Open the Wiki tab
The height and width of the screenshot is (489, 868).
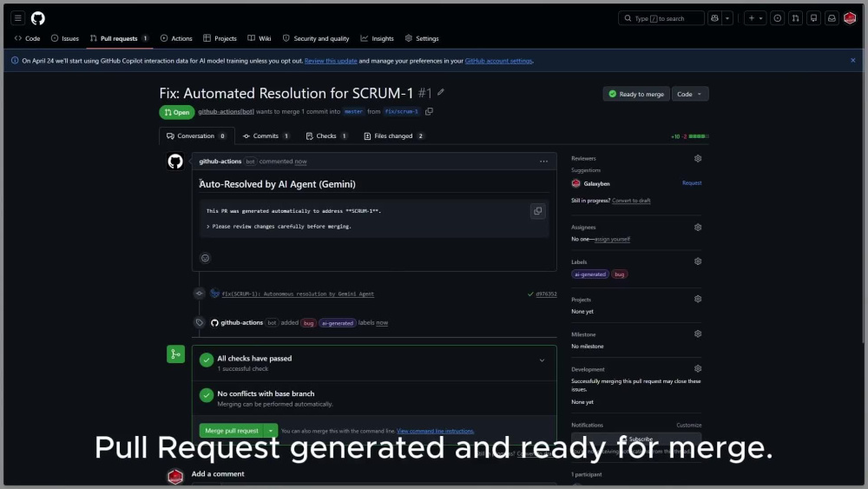point(259,38)
